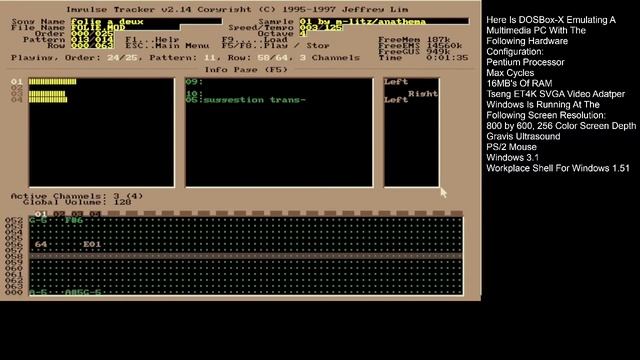This screenshot has width=640, height=360.
Task: Click the channel 04 volume bar
Action: tap(48, 100)
